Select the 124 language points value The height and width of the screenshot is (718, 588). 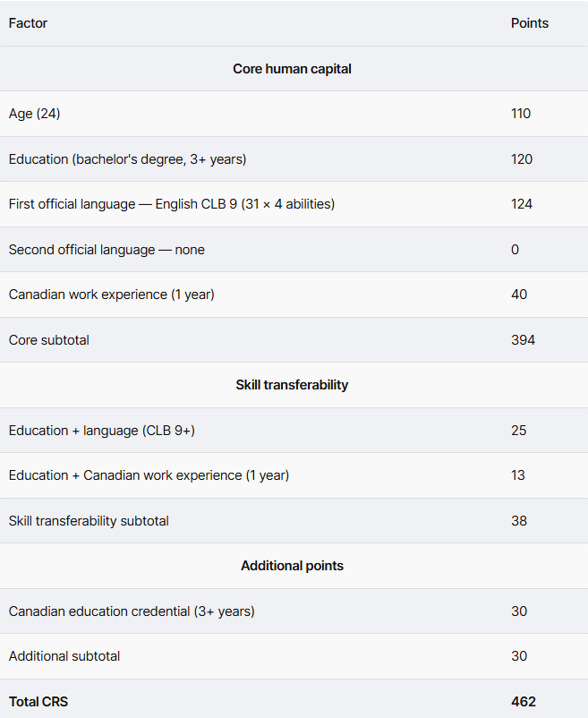click(522, 204)
